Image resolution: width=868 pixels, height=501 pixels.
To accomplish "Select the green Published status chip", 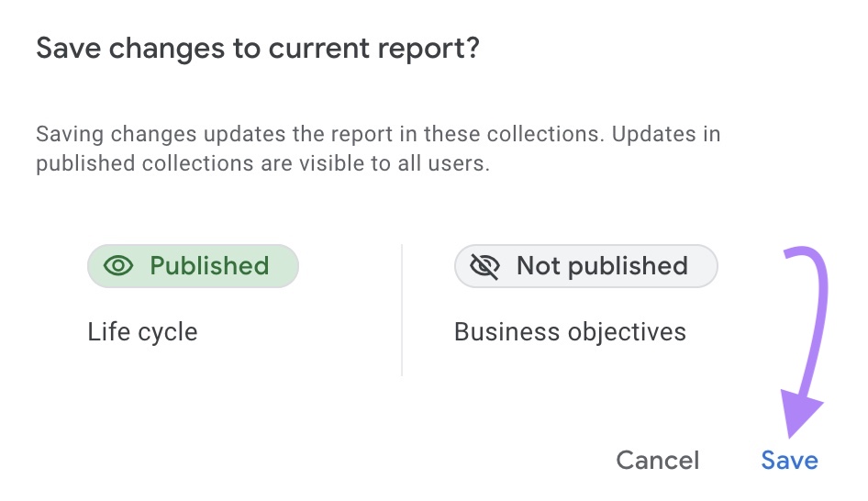I will pyautogui.click(x=193, y=266).
